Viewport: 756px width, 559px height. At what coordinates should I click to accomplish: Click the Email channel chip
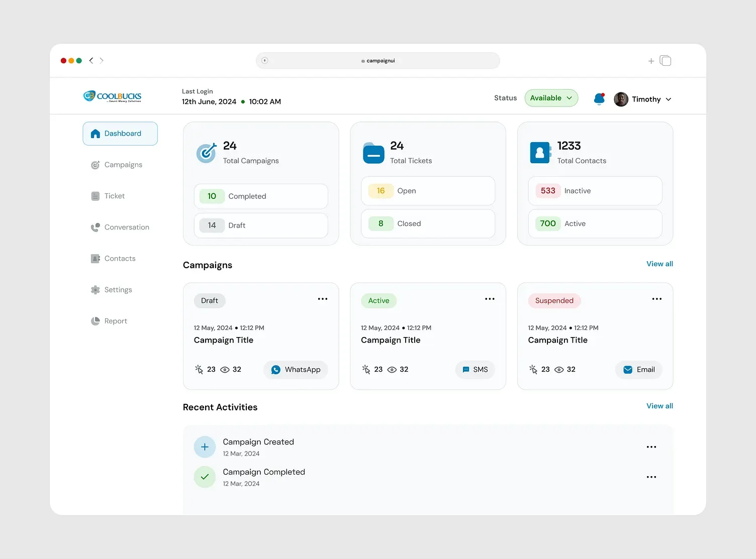pyautogui.click(x=639, y=370)
